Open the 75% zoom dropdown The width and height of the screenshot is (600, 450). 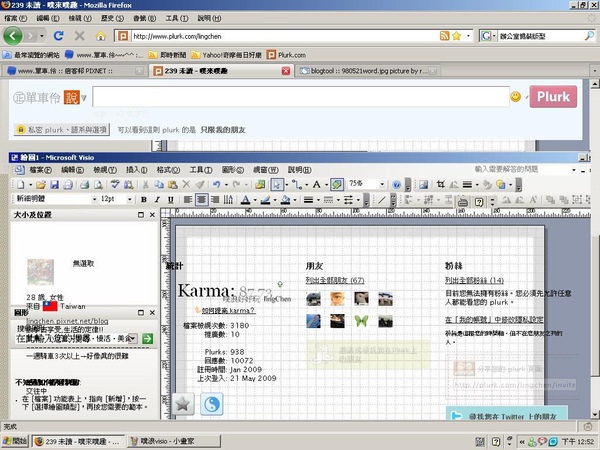point(382,184)
